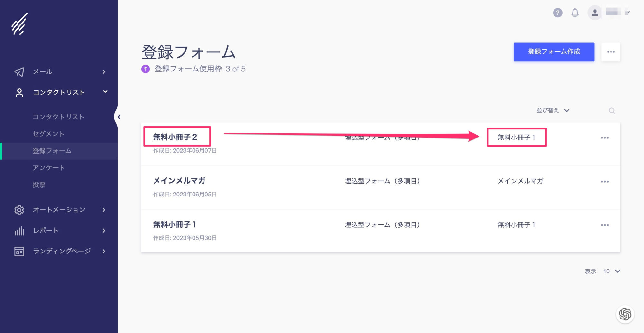644x333 pixels.
Task: Open the メインメルマガ form
Action: point(179,181)
